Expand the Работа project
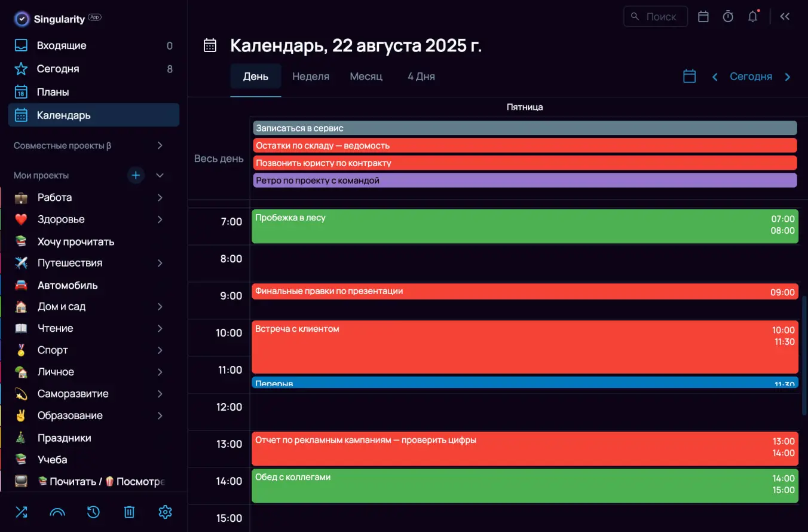 point(160,197)
